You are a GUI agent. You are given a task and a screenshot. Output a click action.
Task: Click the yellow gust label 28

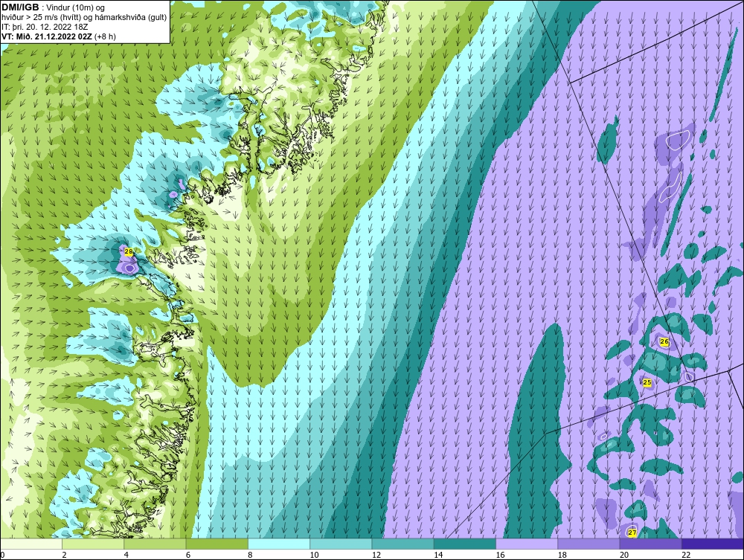pyautogui.click(x=128, y=252)
